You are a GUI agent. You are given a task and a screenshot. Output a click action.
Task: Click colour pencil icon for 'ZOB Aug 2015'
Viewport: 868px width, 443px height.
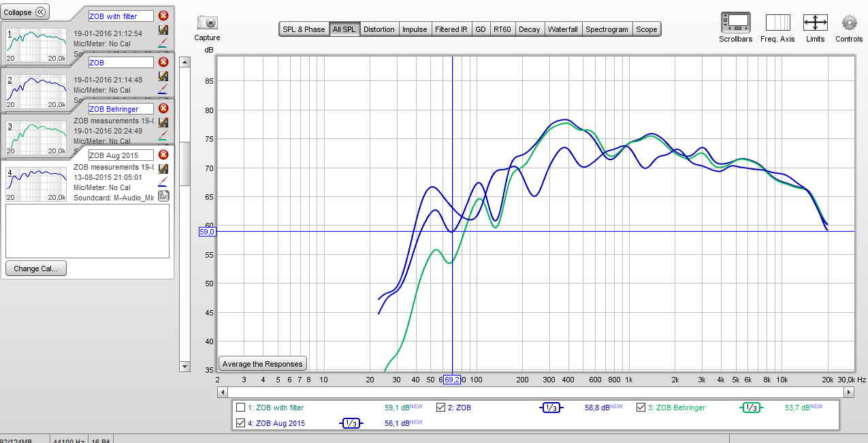coord(163,182)
